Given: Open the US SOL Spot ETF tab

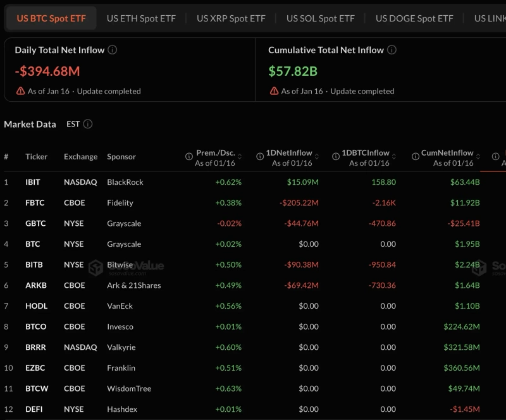Looking at the screenshot, I should click(x=320, y=18).
